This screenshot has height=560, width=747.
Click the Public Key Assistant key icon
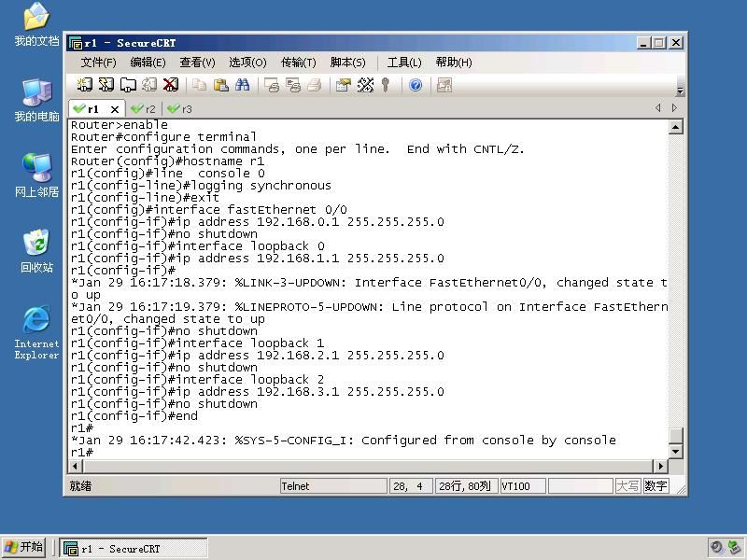[386, 85]
